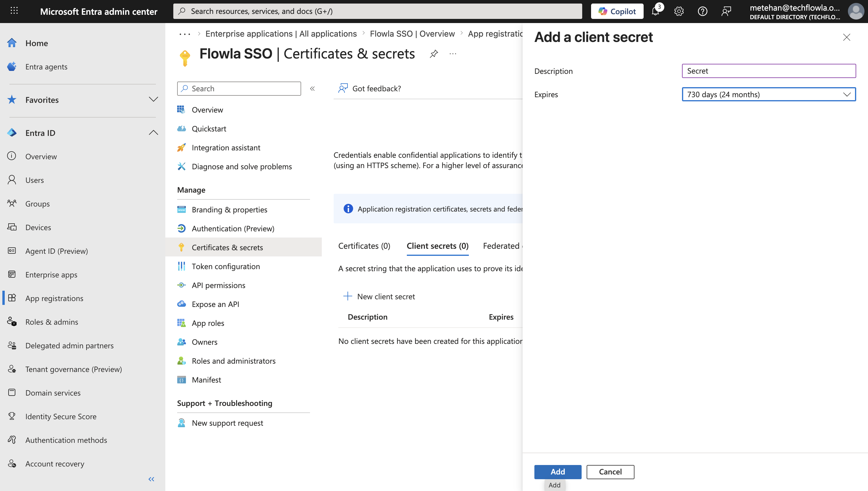Open Authentication (Preview) menu item

click(x=233, y=228)
